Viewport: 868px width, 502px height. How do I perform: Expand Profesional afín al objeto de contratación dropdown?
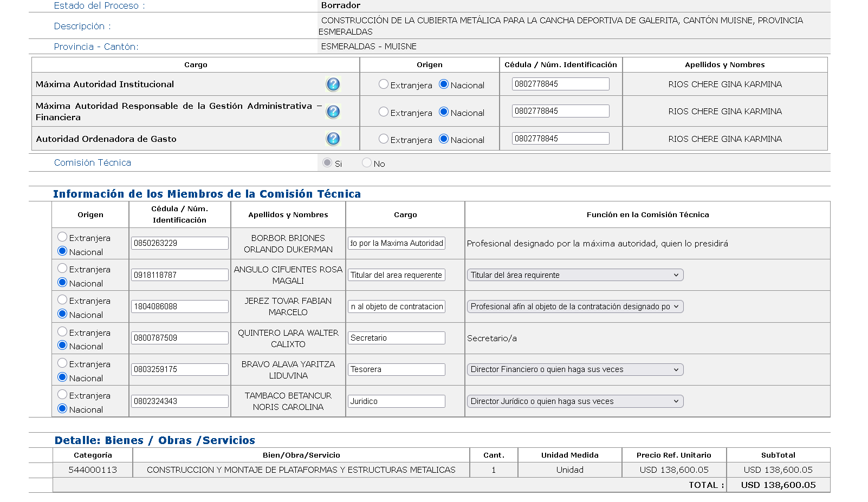click(575, 307)
